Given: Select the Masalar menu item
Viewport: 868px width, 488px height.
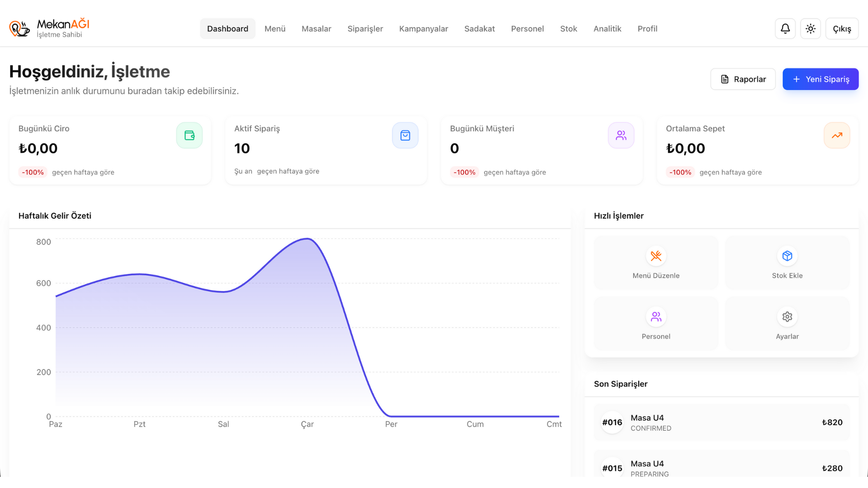Looking at the screenshot, I should click(x=316, y=28).
